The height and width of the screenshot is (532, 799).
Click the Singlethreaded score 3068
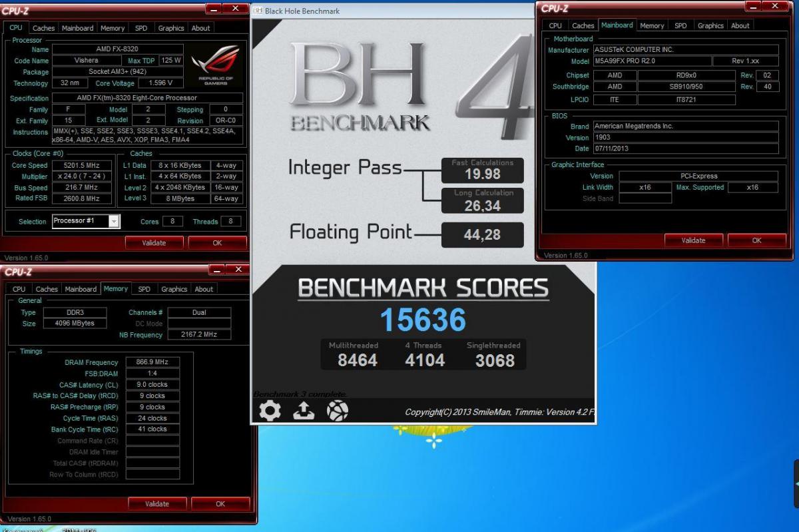pyautogui.click(x=495, y=360)
